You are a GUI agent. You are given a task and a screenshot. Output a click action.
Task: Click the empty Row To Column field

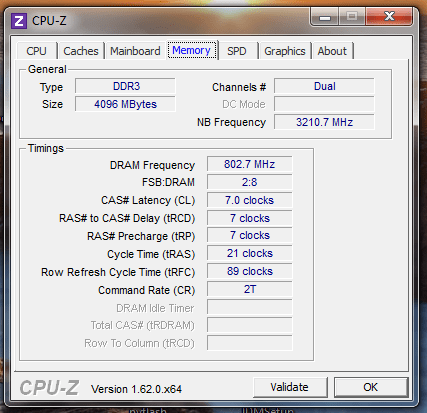(x=250, y=343)
